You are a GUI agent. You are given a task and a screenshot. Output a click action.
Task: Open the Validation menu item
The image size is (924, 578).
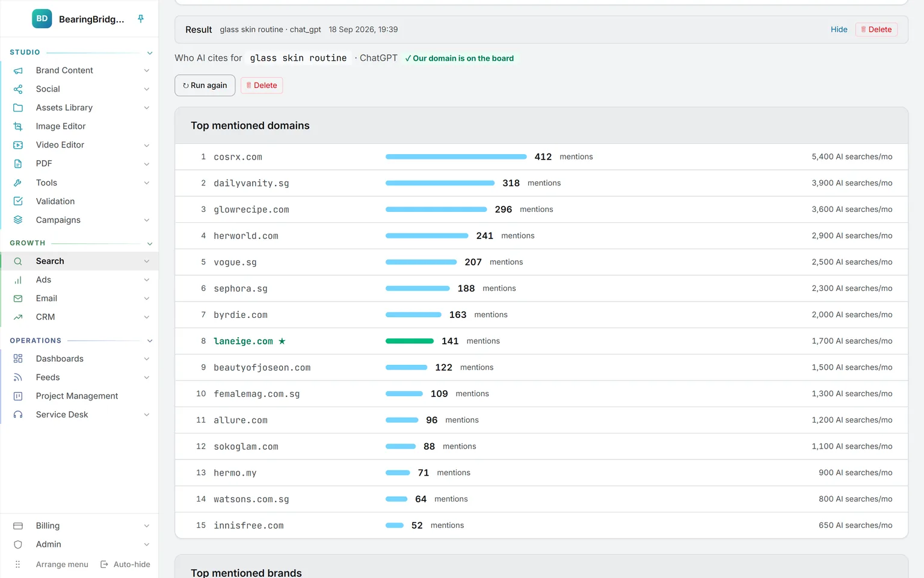tap(79, 201)
